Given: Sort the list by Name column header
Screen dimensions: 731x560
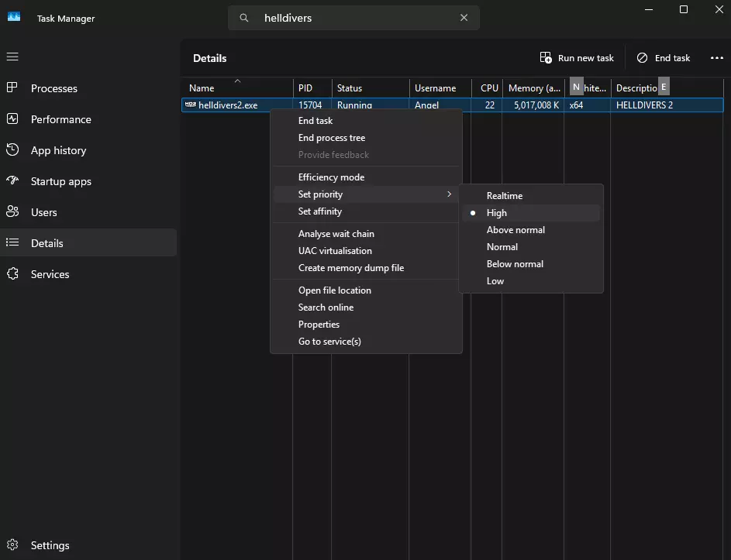Looking at the screenshot, I should [x=202, y=88].
